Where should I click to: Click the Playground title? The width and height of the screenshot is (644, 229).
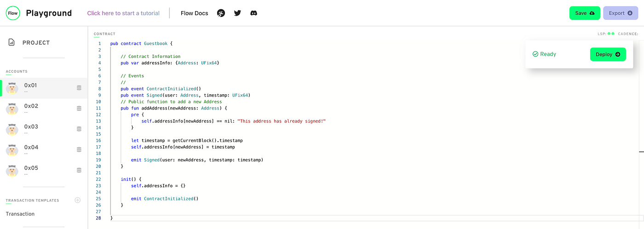point(49,13)
